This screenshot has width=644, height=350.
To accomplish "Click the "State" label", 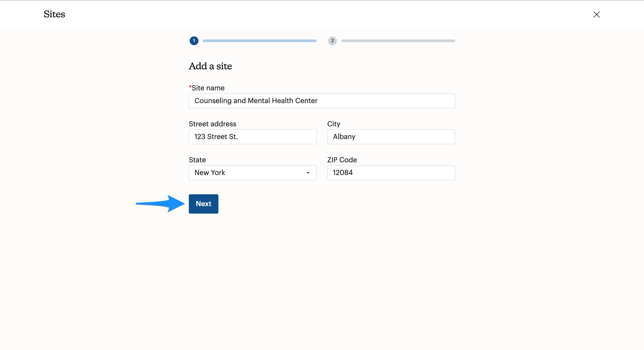I will 197,160.
